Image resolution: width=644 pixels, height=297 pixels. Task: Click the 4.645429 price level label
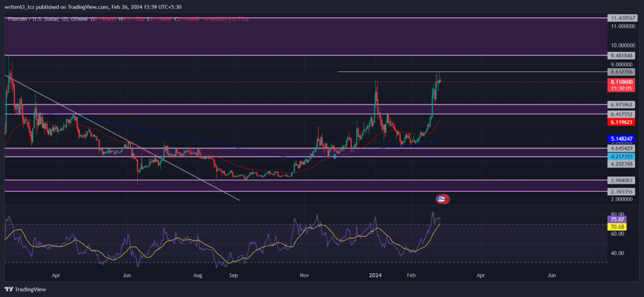pos(623,148)
